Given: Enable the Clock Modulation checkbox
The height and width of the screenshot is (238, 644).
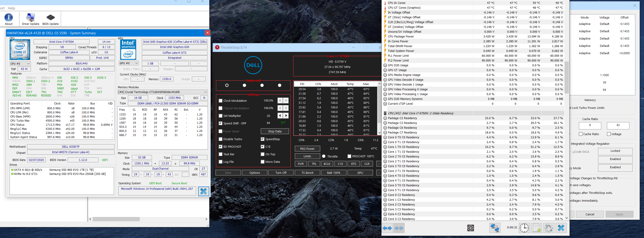Looking at the screenshot, I should click(220, 101).
